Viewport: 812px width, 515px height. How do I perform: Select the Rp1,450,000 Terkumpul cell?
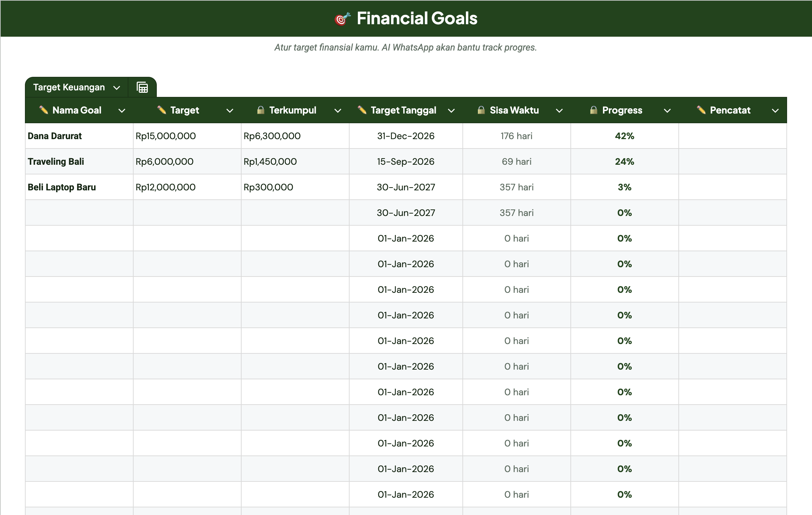pos(295,162)
